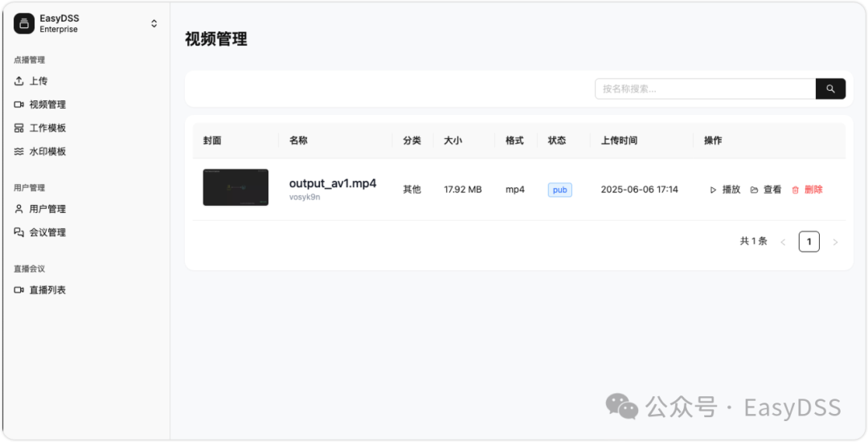
Task: Click the mp4 format cell
Action: tap(515, 190)
